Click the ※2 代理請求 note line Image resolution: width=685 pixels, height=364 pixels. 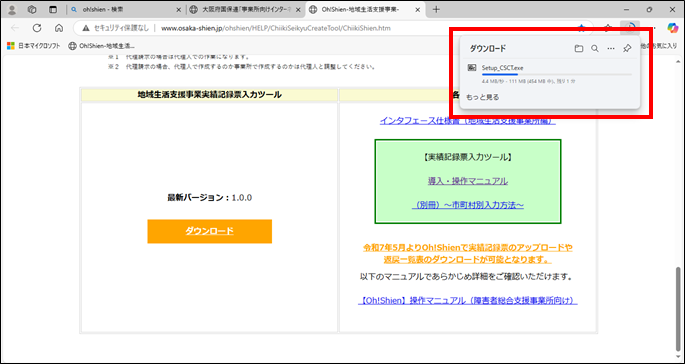(x=242, y=67)
